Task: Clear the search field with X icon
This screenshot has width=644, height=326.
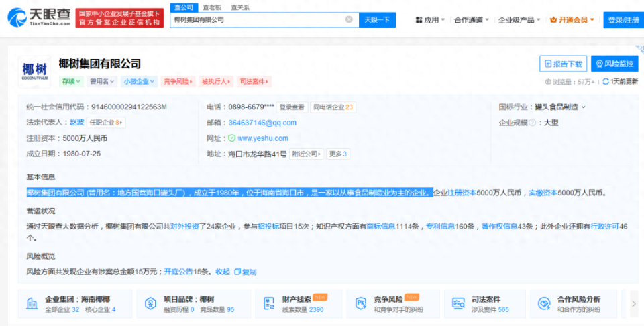Action: [x=349, y=19]
